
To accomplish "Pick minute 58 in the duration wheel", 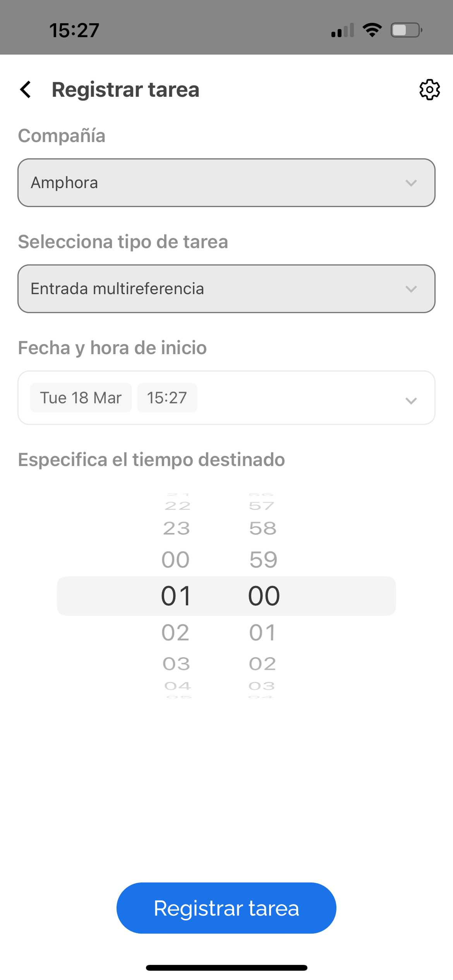I will (x=263, y=528).
